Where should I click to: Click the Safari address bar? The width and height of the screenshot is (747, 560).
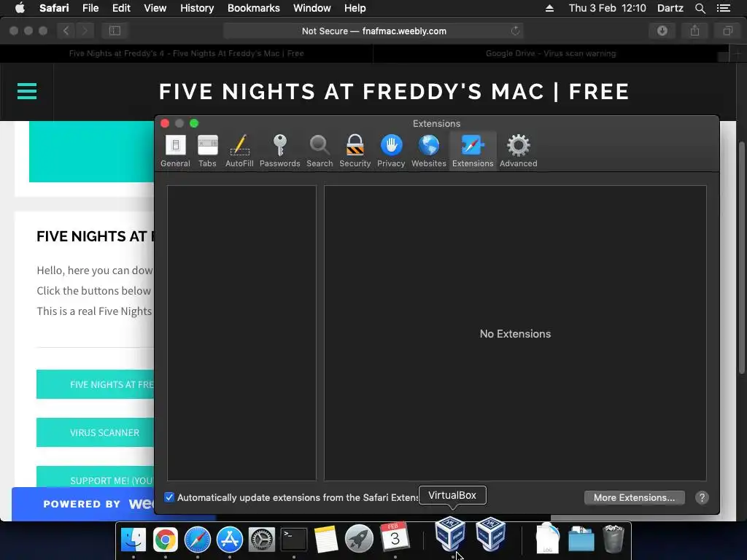[374, 31]
